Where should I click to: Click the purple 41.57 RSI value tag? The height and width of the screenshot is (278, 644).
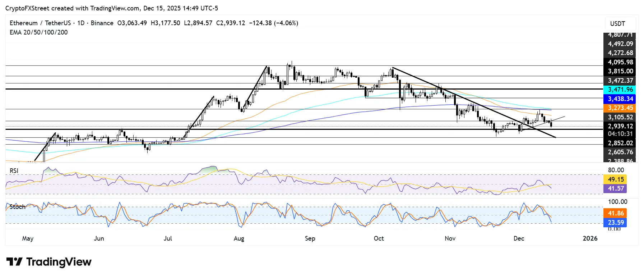pos(616,188)
